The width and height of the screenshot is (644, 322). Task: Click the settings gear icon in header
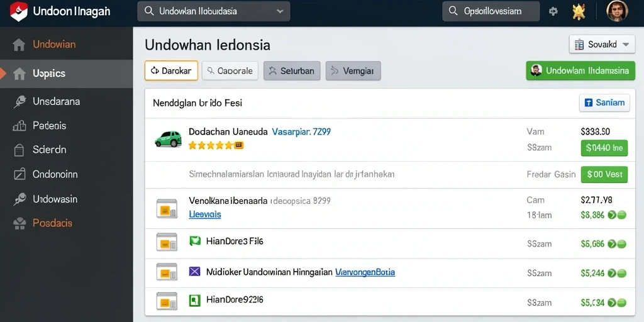(x=553, y=11)
